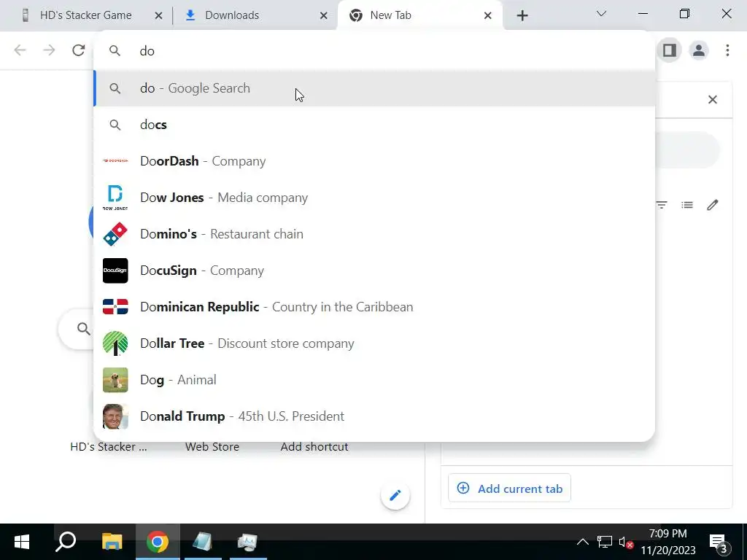Open the monitor-like taskbar app icon

(x=248, y=542)
